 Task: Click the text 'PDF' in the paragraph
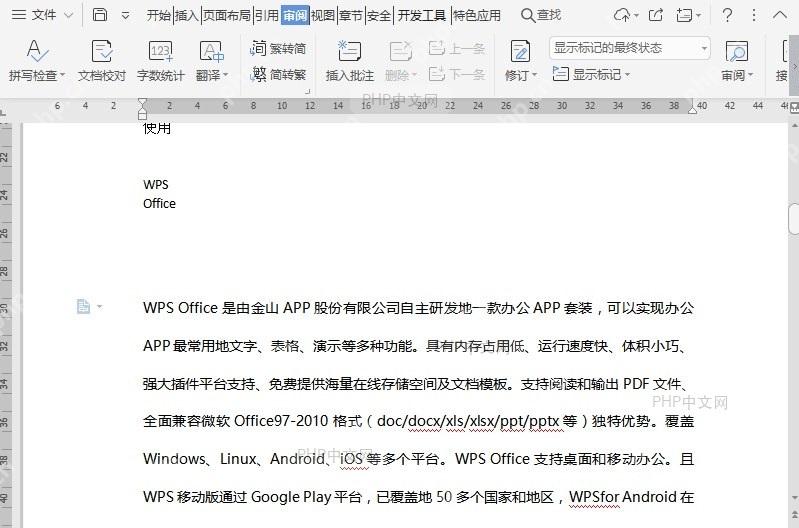tap(636, 384)
